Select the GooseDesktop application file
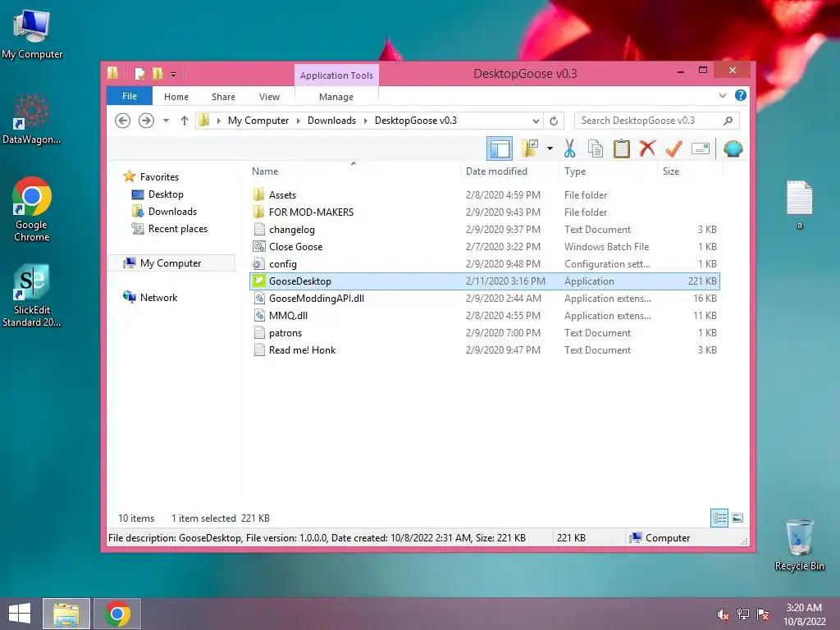The image size is (840, 630). pos(484,281)
